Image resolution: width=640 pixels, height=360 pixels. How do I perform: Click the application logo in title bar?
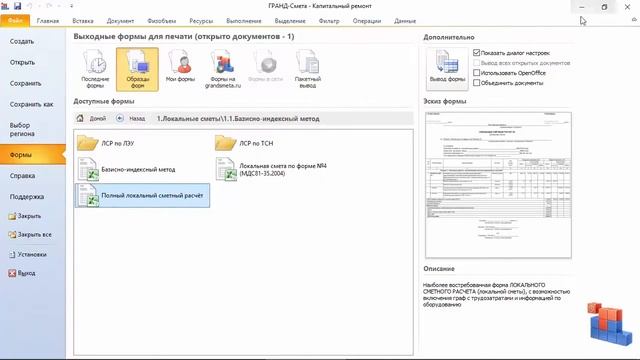(x=5, y=6)
